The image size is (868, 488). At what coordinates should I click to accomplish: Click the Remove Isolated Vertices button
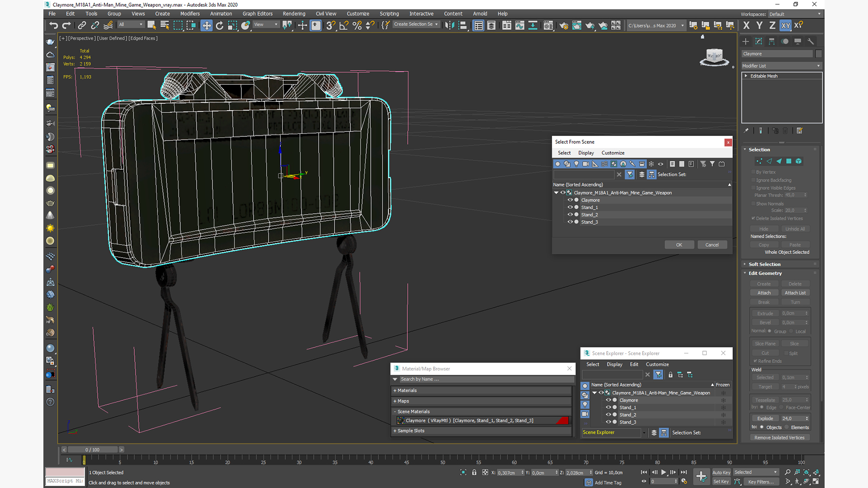click(779, 437)
